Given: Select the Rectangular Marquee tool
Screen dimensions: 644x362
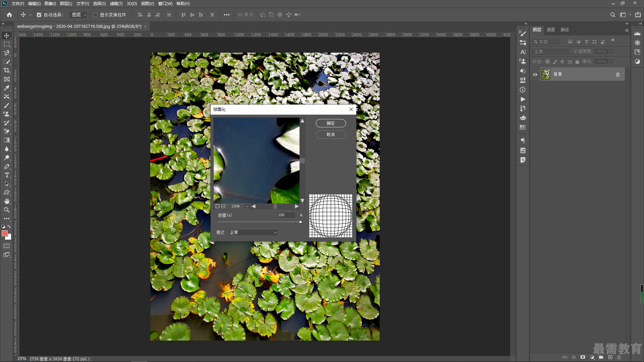Looking at the screenshot, I should point(7,44).
